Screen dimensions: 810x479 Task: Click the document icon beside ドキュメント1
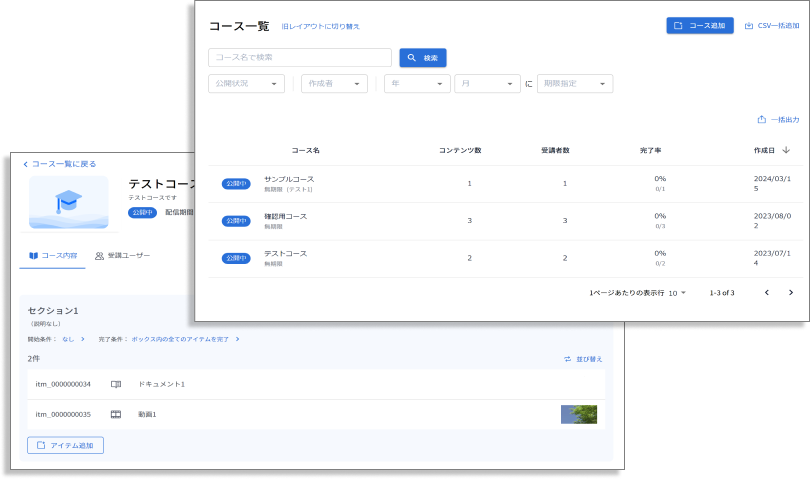point(116,384)
